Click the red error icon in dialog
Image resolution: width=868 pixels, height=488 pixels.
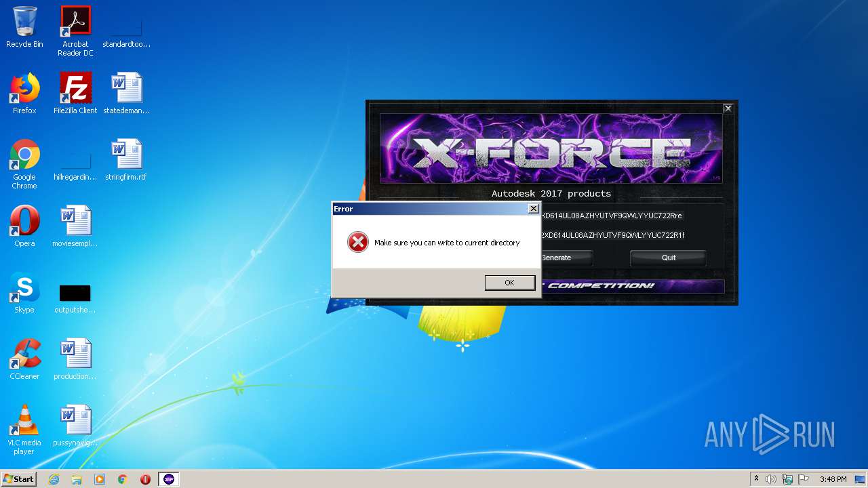tap(358, 242)
